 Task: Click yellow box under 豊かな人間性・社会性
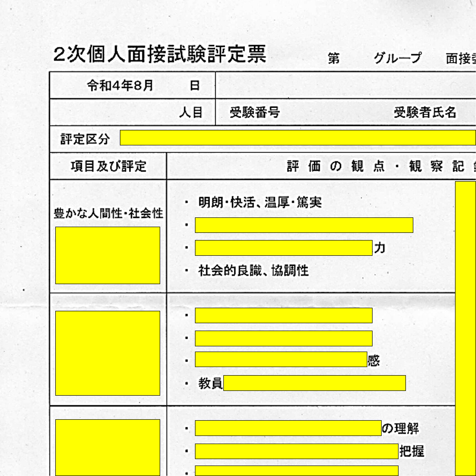click(x=108, y=255)
